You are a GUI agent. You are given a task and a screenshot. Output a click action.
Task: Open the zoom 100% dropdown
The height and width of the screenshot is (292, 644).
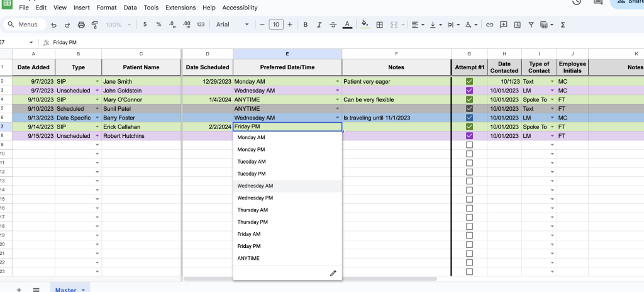click(x=118, y=25)
